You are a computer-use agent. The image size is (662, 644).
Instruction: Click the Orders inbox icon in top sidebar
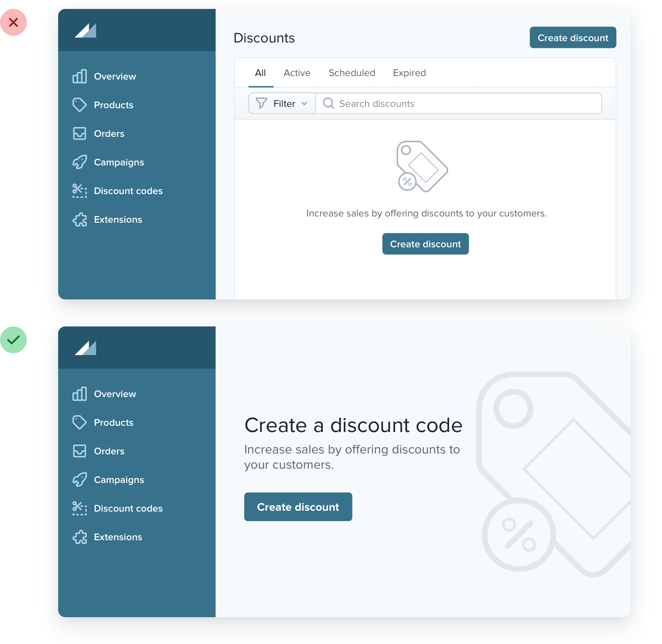[x=80, y=134]
